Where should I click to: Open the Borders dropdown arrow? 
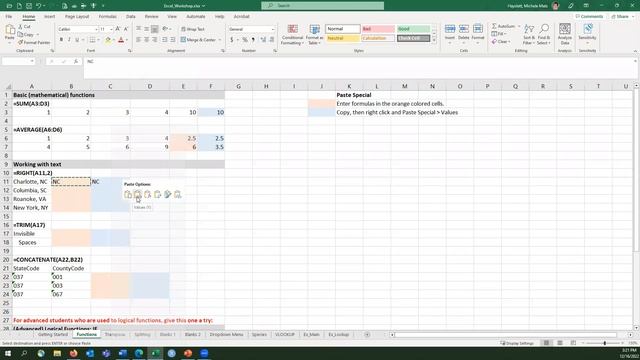[99, 40]
